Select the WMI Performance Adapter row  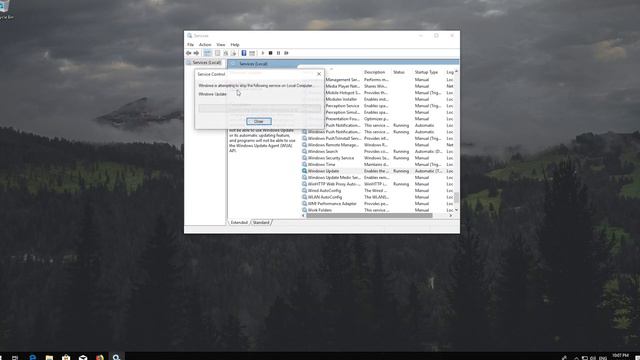click(378, 204)
